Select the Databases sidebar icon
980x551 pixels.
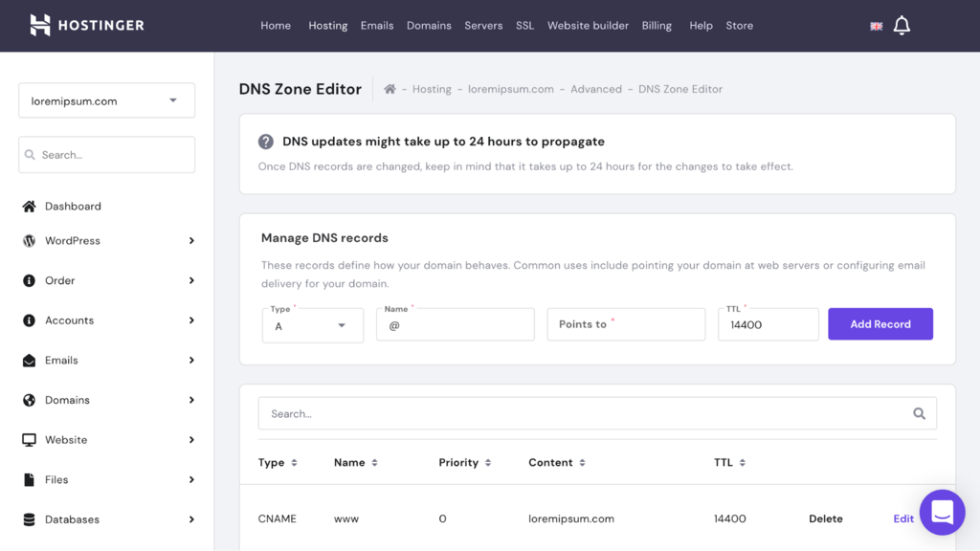(x=30, y=519)
